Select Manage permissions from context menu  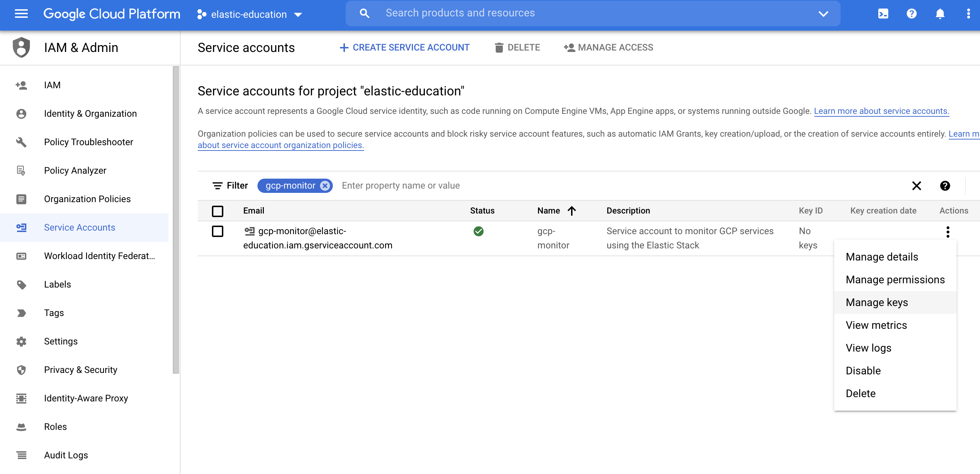point(896,279)
